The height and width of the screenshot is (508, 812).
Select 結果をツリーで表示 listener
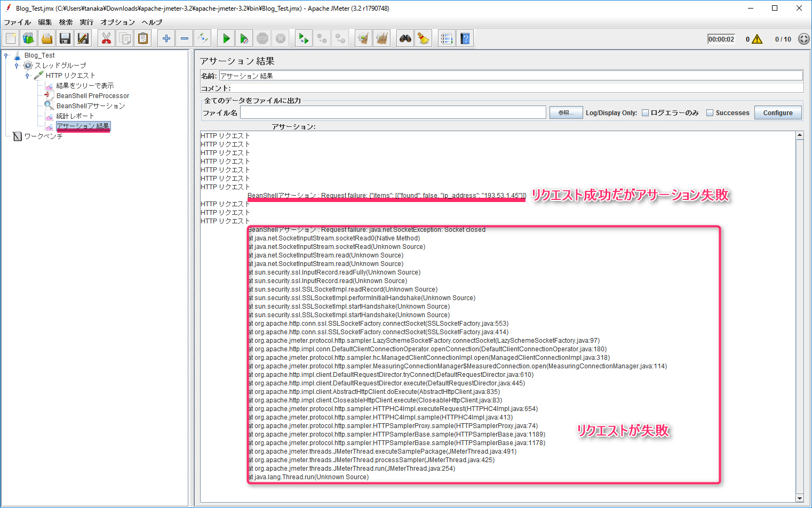[85, 86]
